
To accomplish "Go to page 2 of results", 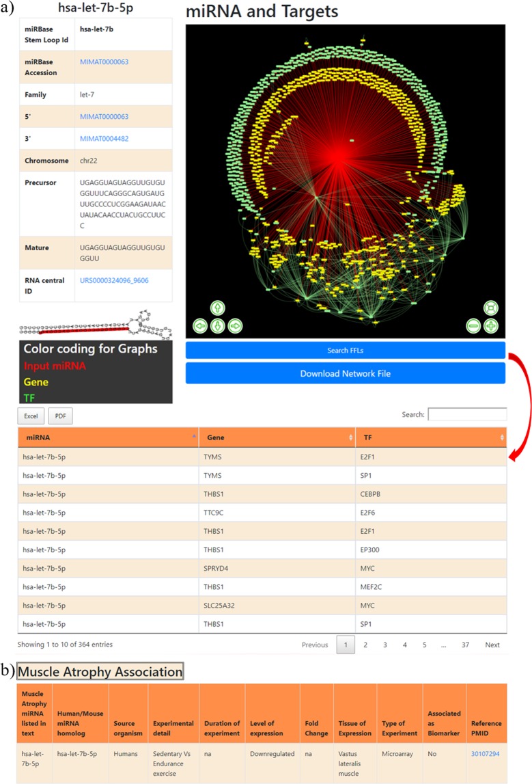I will (365, 645).
